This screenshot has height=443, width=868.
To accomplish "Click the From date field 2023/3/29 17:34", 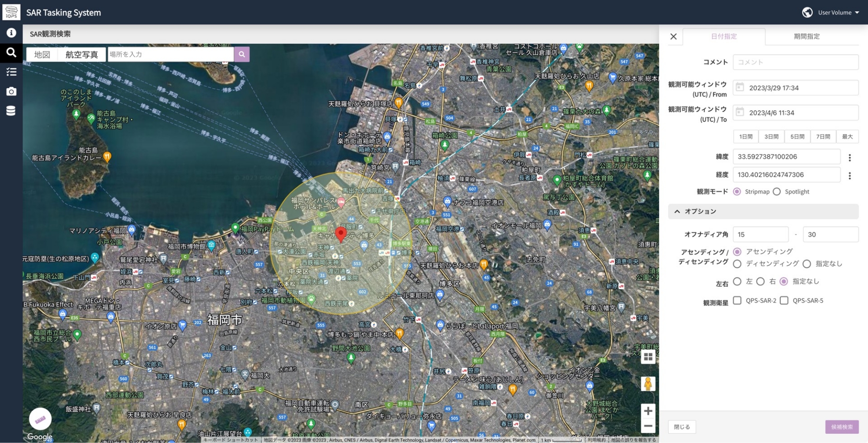I will point(795,88).
